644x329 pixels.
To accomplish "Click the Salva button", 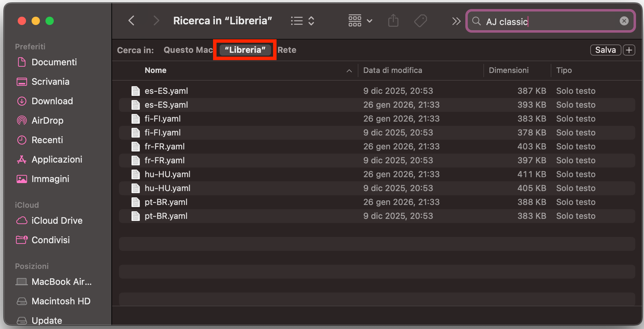I will click(605, 50).
